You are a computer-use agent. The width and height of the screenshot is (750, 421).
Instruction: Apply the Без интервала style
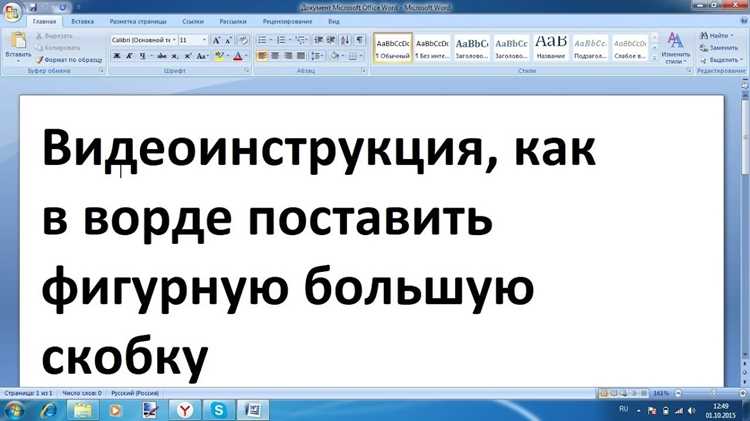coord(432,48)
